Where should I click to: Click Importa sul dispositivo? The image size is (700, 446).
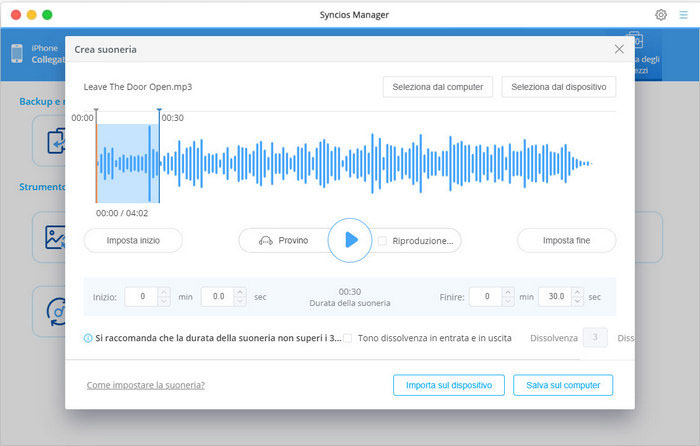tap(449, 385)
